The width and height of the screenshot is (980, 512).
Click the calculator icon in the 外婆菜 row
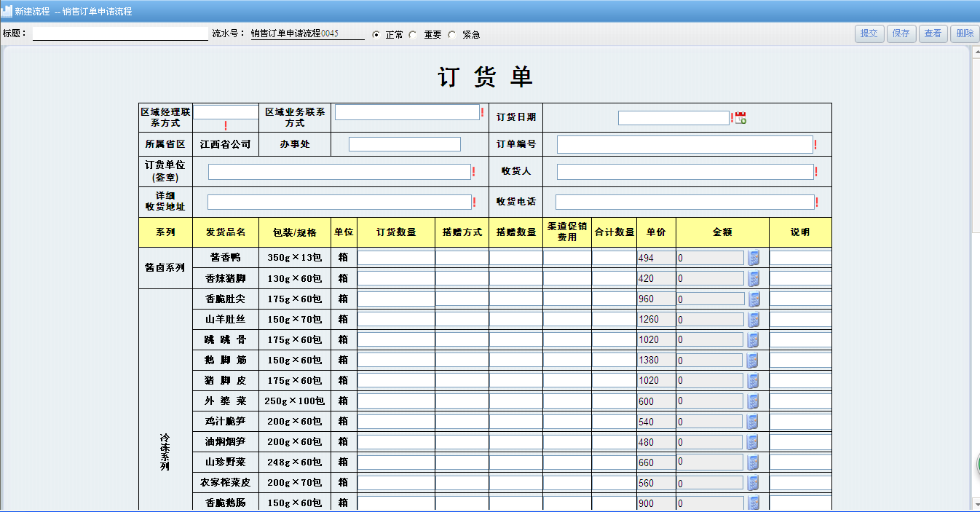coord(754,401)
